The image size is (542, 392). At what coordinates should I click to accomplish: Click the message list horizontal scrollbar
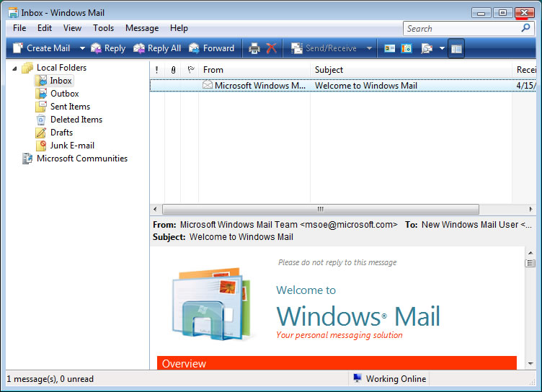tap(321, 209)
